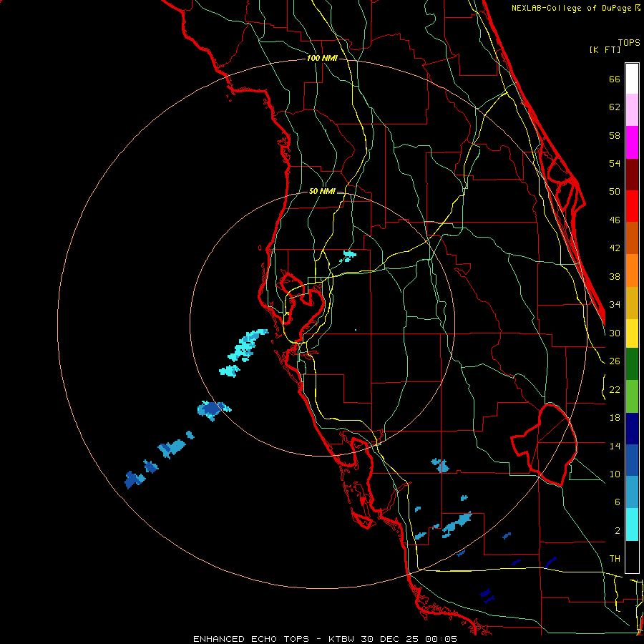Select the bright red legend swatch
The image size is (644, 644).
[632, 206]
